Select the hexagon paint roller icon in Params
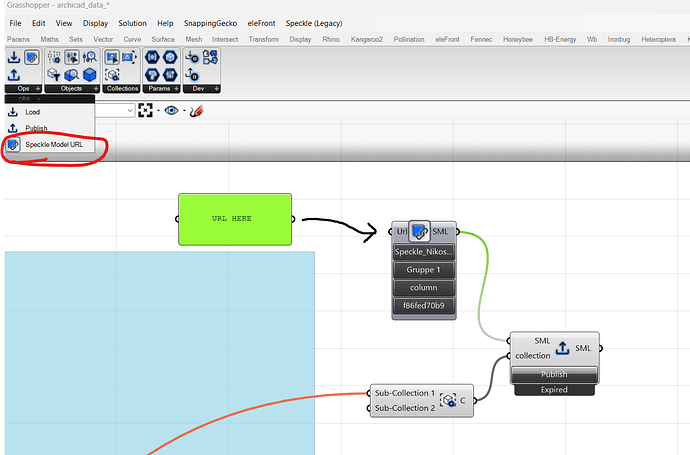The image size is (690, 455). click(152, 75)
